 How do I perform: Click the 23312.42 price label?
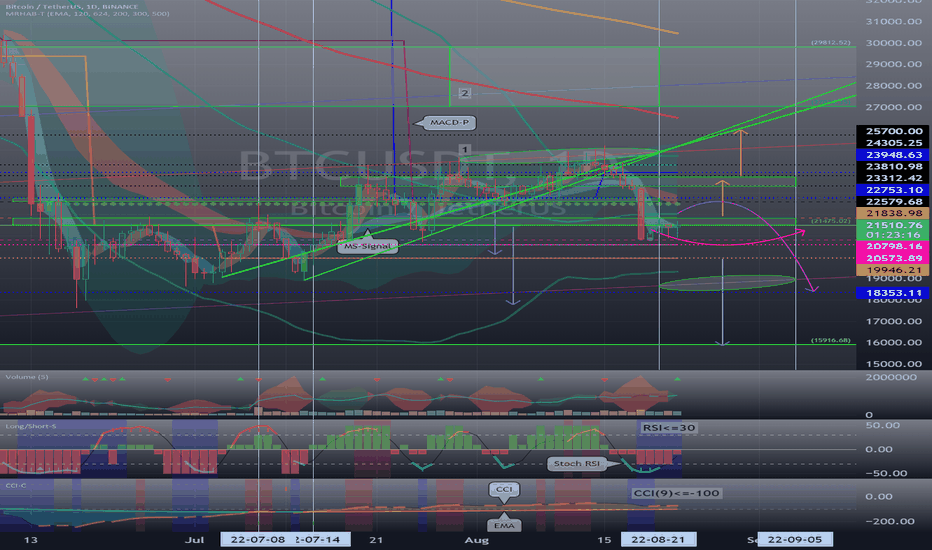click(894, 178)
